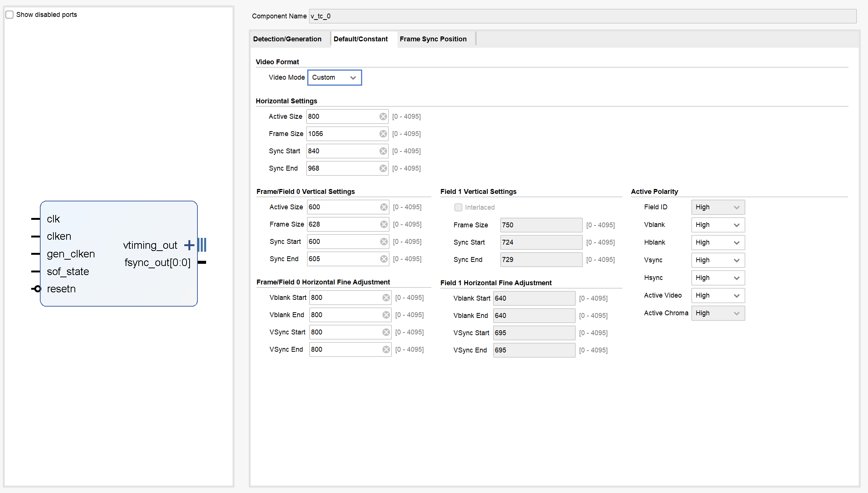Click Field 1 Sync Start 724 field
The width and height of the screenshot is (868, 493).
pos(541,242)
